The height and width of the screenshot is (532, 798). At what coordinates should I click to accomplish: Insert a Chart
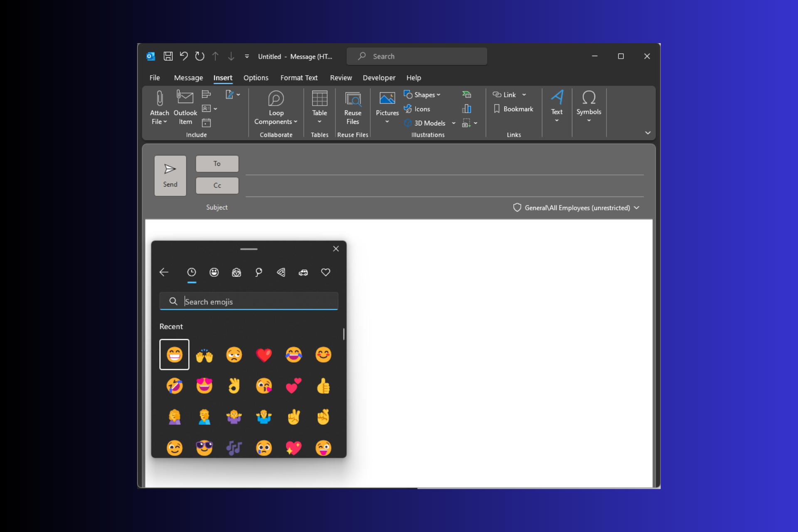[x=467, y=109]
